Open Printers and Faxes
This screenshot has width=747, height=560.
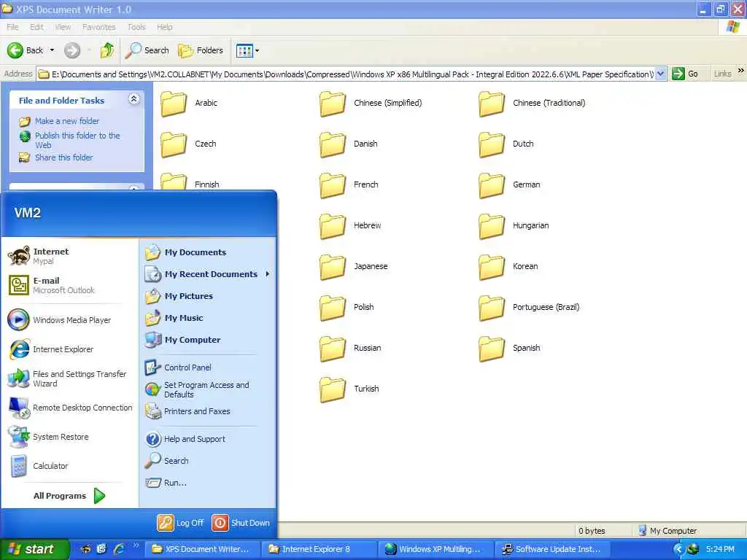[208, 411]
